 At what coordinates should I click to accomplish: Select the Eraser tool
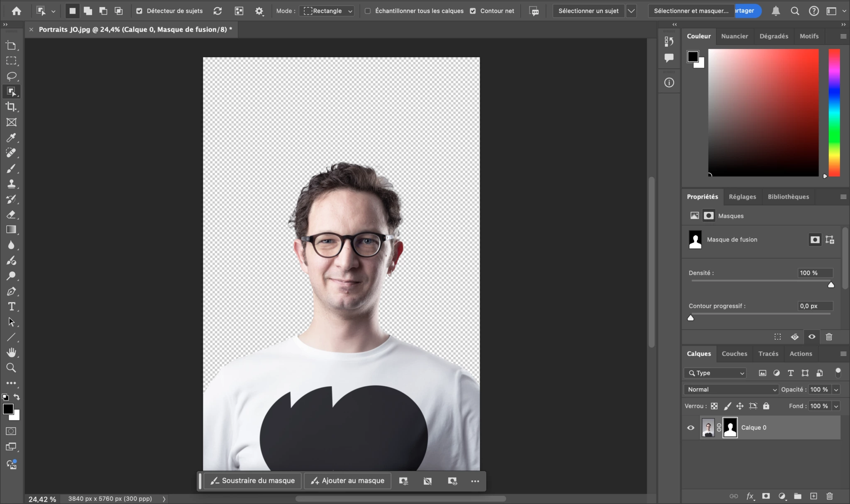click(x=11, y=214)
